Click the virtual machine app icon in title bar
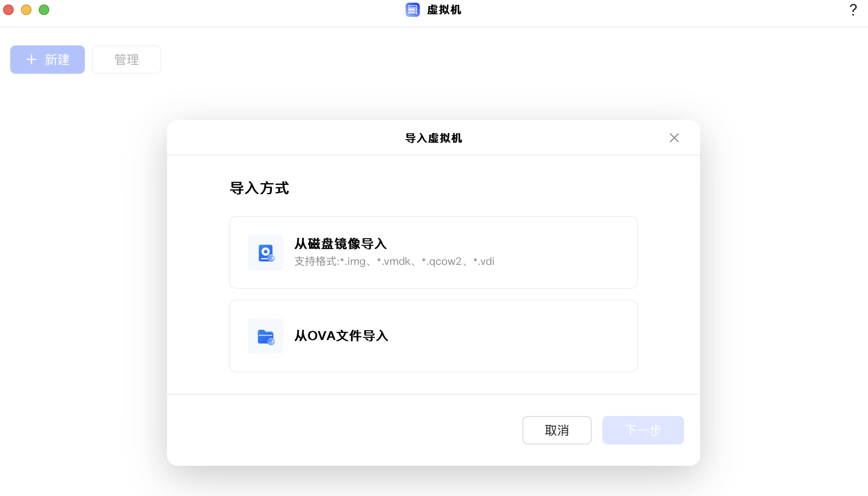The width and height of the screenshot is (868, 496). (413, 10)
